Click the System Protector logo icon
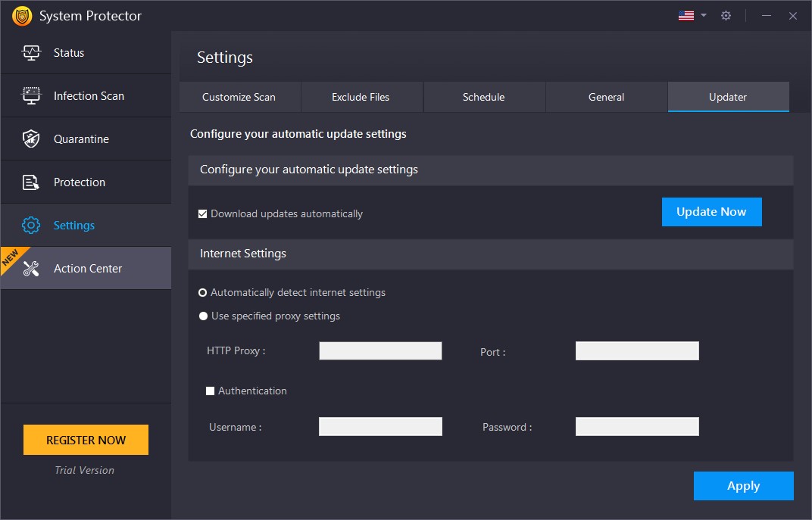This screenshot has width=812, height=520. pos(21,15)
